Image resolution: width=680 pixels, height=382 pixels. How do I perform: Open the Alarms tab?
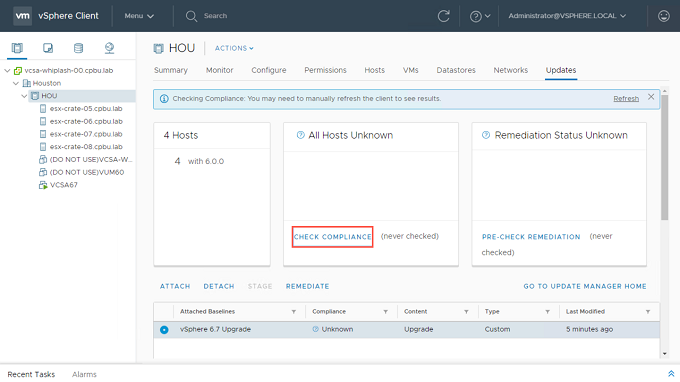coord(84,374)
